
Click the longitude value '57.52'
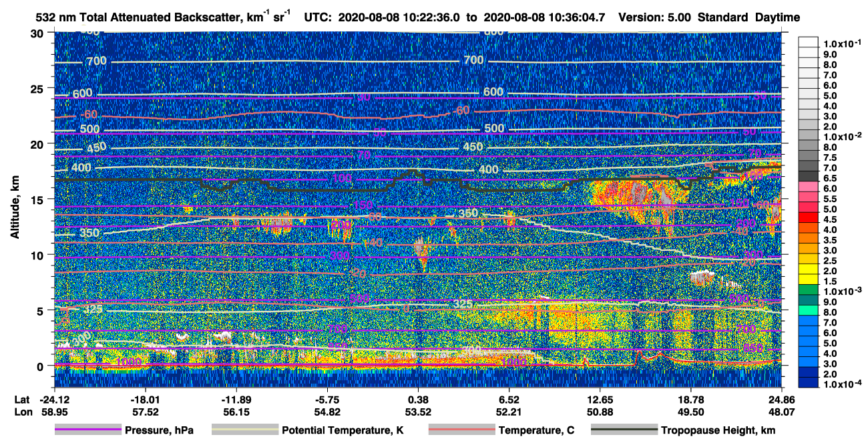(x=145, y=412)
